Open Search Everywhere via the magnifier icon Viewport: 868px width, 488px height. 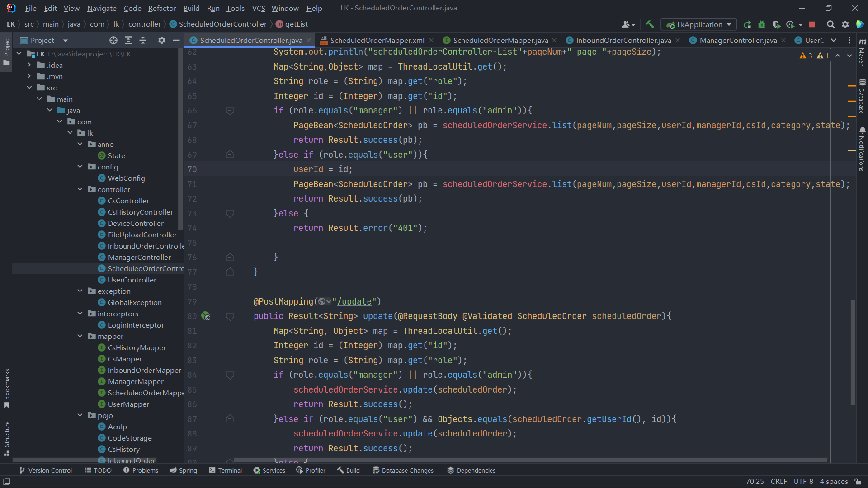(830, 24)
